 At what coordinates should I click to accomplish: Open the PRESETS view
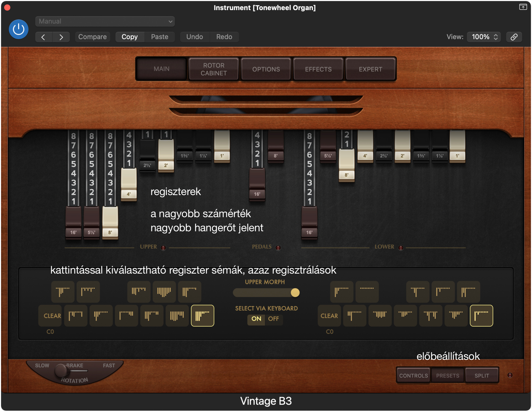pyautogui.click(x=448, y=376)
